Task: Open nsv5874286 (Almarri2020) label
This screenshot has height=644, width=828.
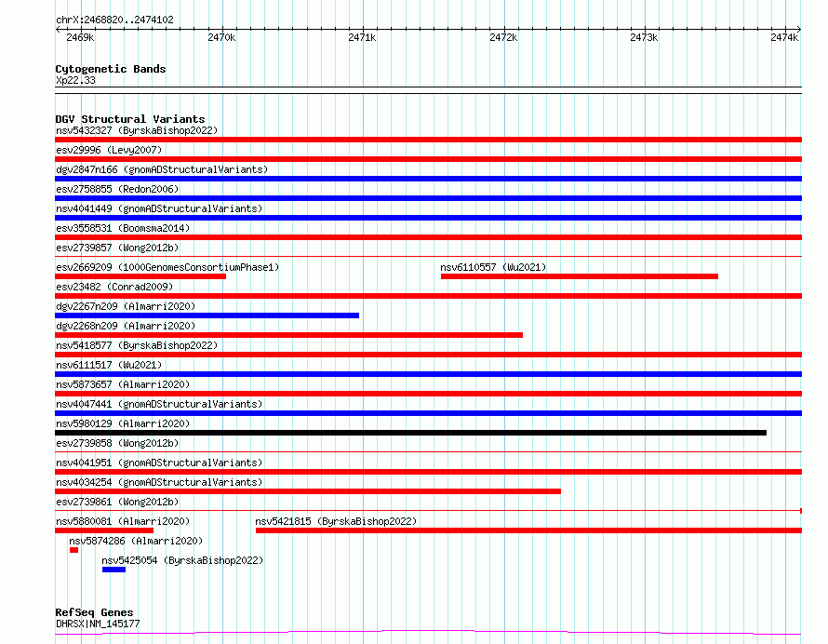Action: 136,541
